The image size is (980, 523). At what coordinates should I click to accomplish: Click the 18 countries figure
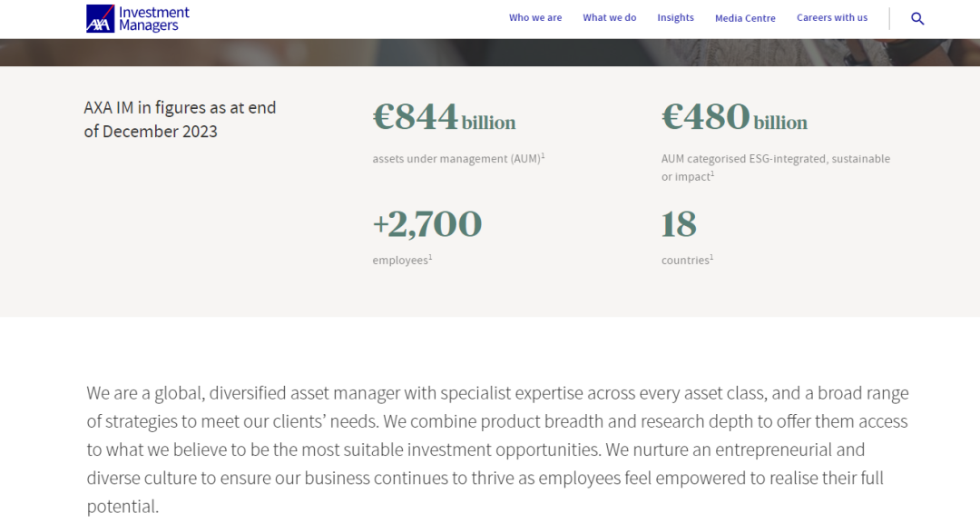pos(679,224)
